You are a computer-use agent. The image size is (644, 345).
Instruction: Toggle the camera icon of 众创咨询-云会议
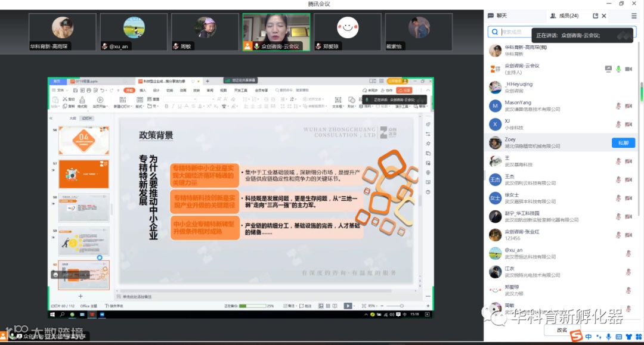click(628, 69)
